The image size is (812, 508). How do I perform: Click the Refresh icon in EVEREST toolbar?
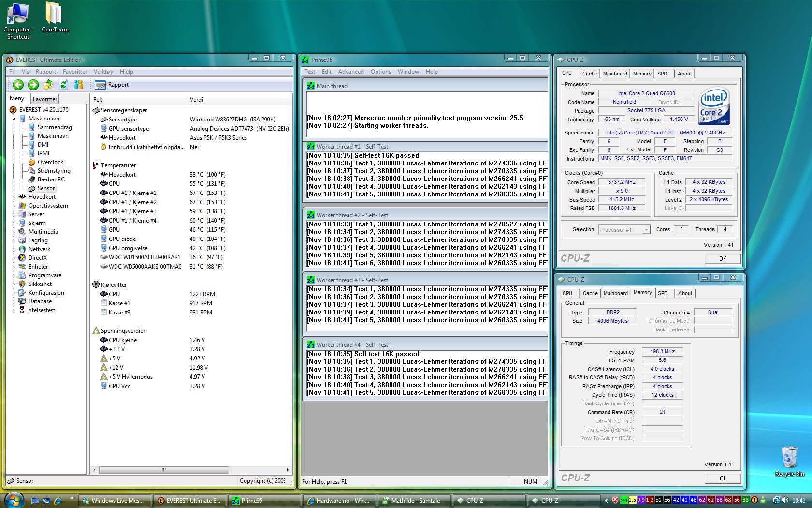click(x=63, y=85)
